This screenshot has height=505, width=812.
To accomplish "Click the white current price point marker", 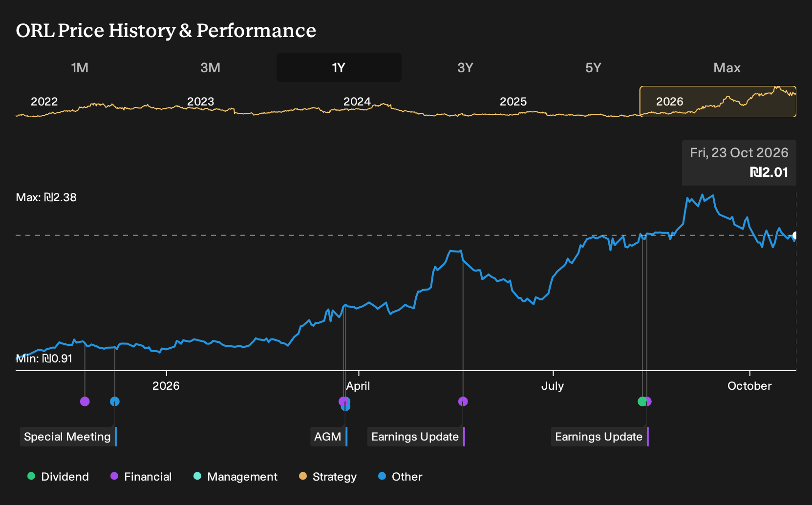I will point(795,235).
